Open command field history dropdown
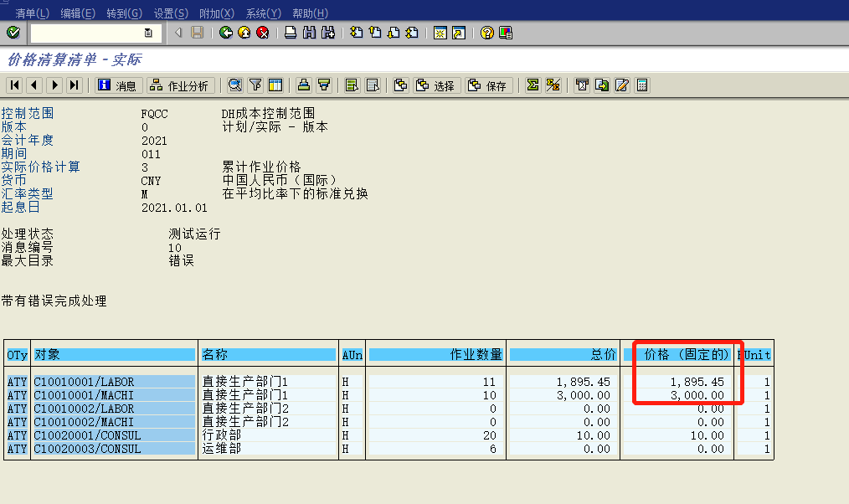 148,33
